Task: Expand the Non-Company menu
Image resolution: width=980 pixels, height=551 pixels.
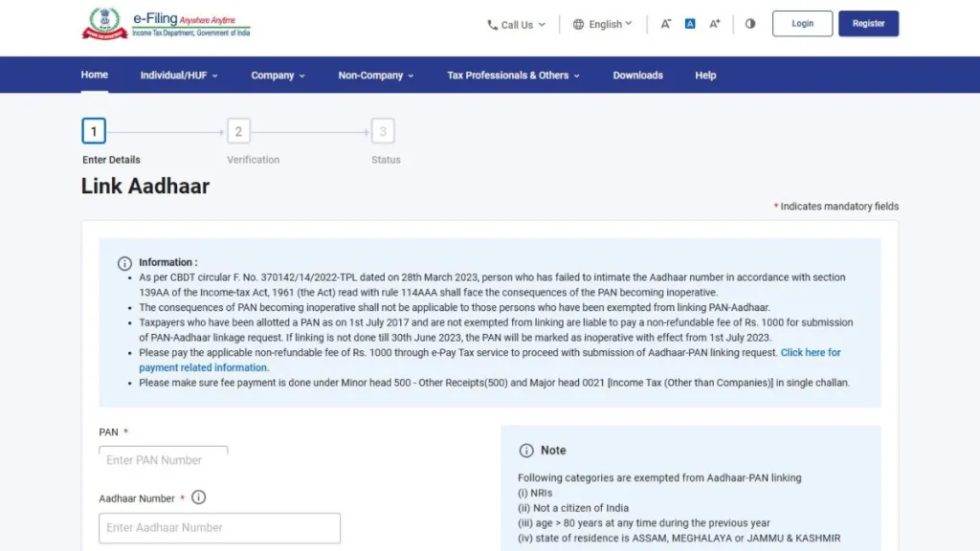Action: [x=375, y=75]
